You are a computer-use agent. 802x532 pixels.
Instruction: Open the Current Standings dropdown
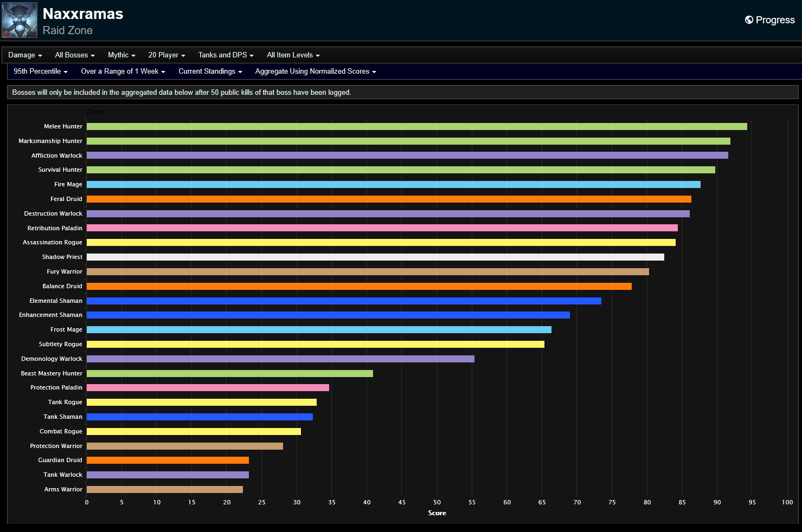tap(210, 71)
